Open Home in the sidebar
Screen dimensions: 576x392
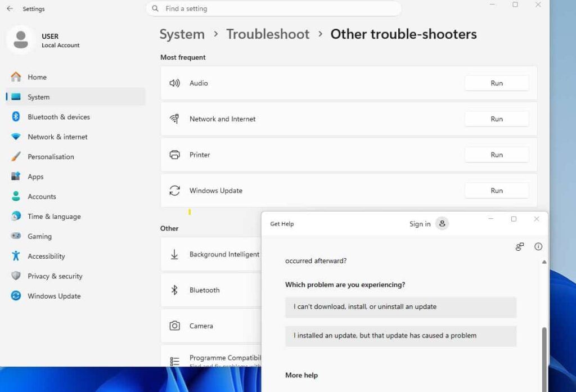coord(76,77)
